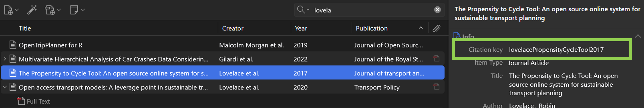The height and width of the screenshot is (108, 644).
Task: Click the attachment paperclip column header
Action: pos(436,28)
